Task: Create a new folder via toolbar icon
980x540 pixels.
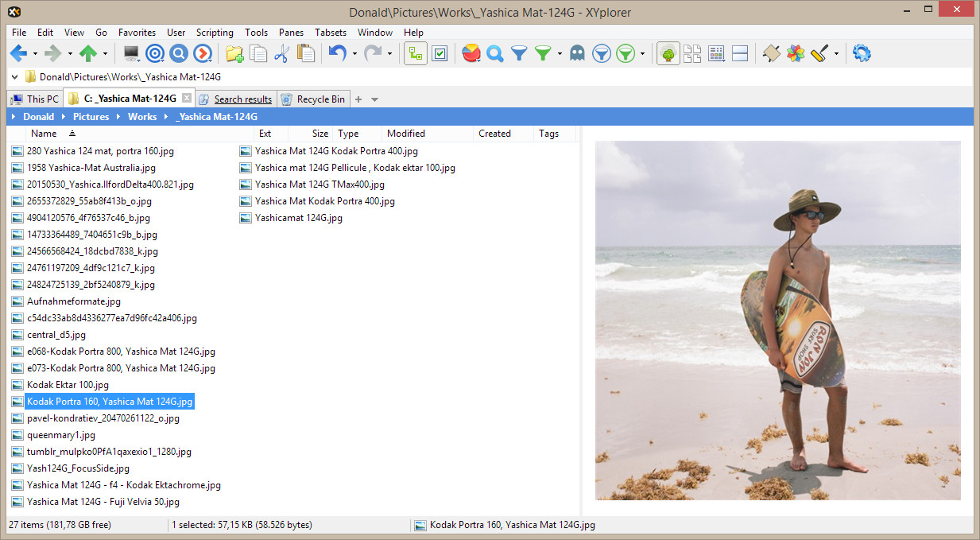Action: (x=234, y=53)
